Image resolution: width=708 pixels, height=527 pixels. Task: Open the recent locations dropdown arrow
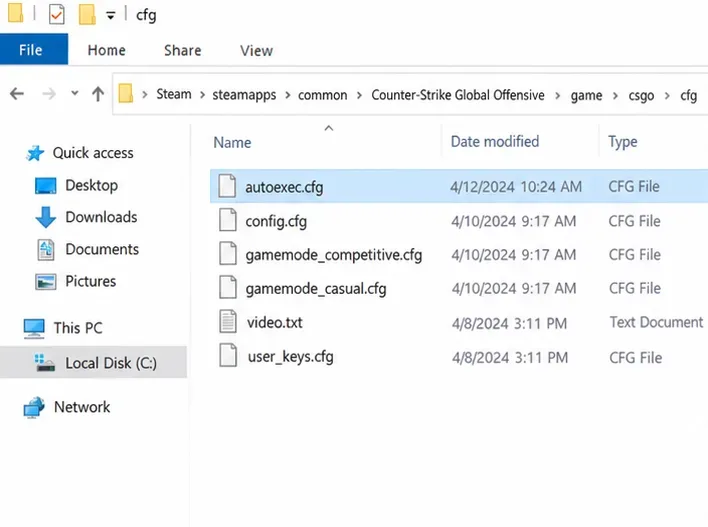(x=75, y=93)
